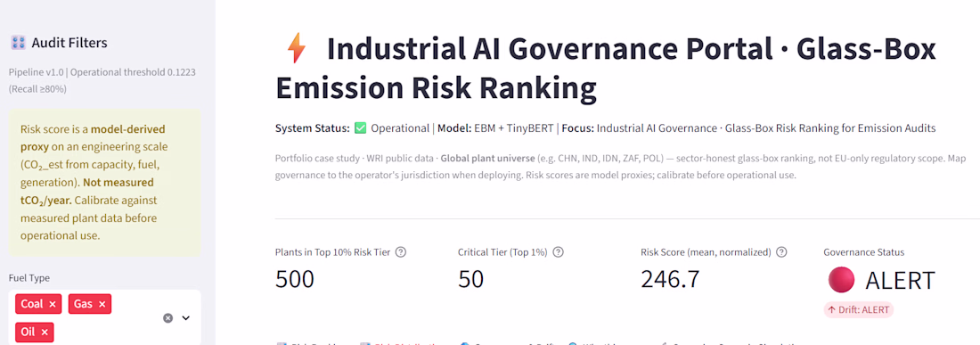Click the 500 plants metric value
This screenshot has width=980, height=345.
(294, 279)
